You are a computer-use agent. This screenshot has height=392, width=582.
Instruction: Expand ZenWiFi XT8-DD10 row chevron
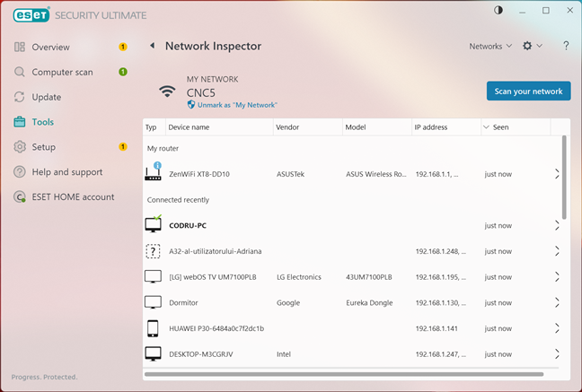click(557, 173)
